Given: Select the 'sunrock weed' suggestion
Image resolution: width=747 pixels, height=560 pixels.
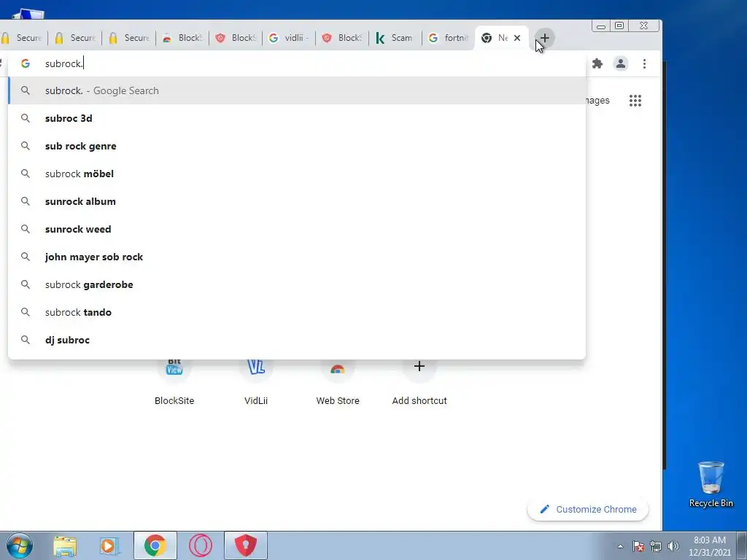Looking at the screenshot, I should coord(297,229).
